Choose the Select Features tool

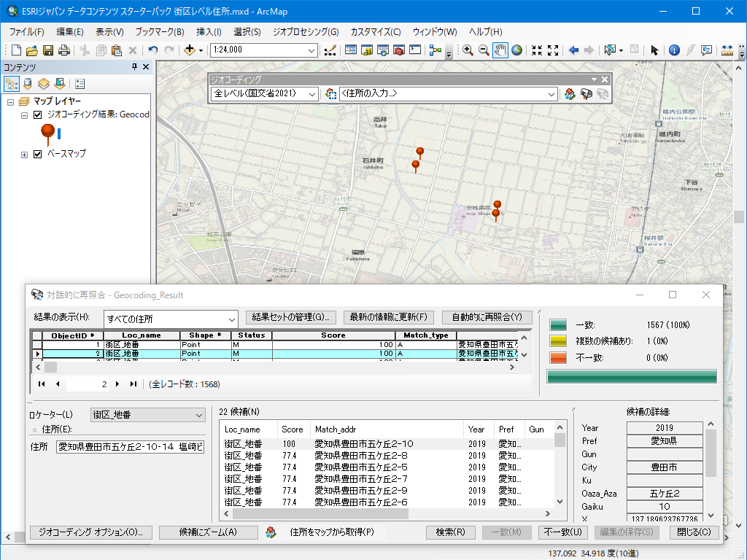coord(610,50)
